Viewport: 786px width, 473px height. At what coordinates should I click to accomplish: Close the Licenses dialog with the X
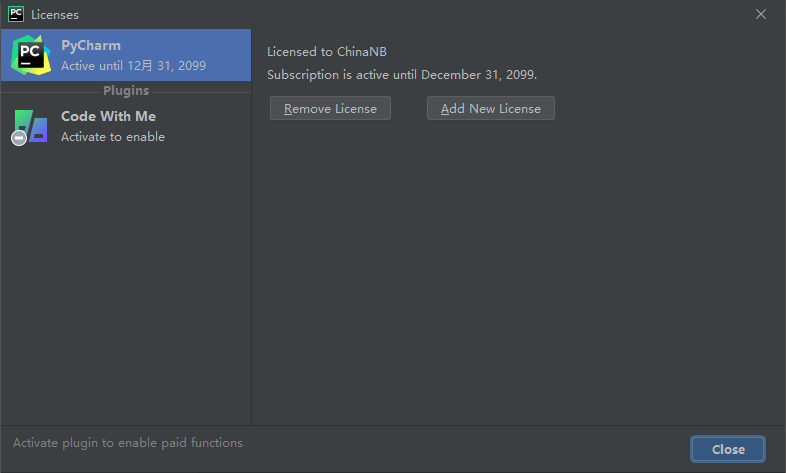760,14
